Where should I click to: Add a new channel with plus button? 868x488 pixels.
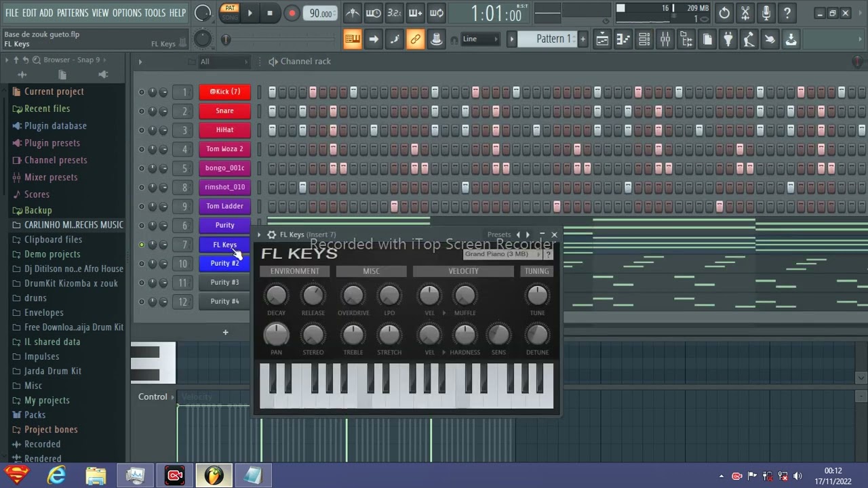pos(225,332)
